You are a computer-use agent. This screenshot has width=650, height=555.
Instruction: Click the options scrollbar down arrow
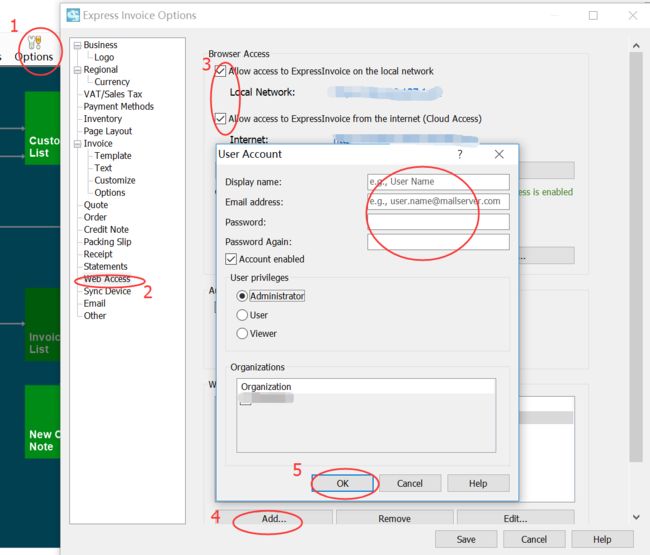[x=636, y=517]
